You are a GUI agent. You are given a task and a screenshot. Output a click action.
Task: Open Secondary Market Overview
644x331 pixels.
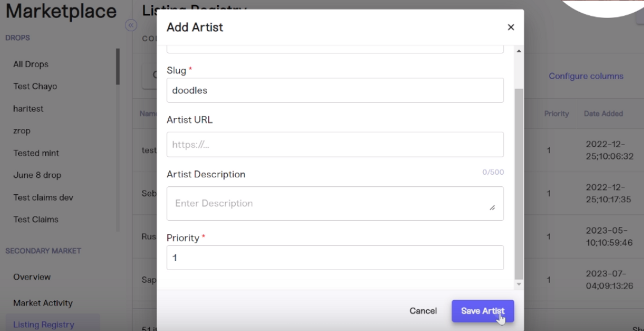[32, 277]
